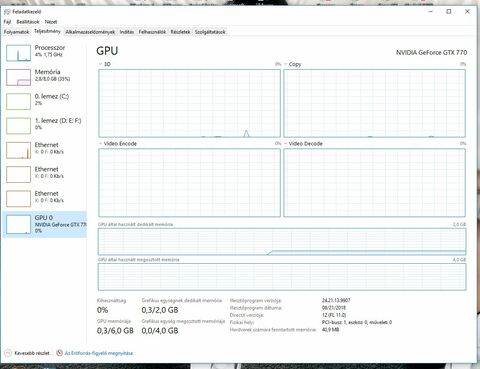Click inside the Video Decode graph
The height and width of the screenshot is (369, 480).
[x=374, y=183]
